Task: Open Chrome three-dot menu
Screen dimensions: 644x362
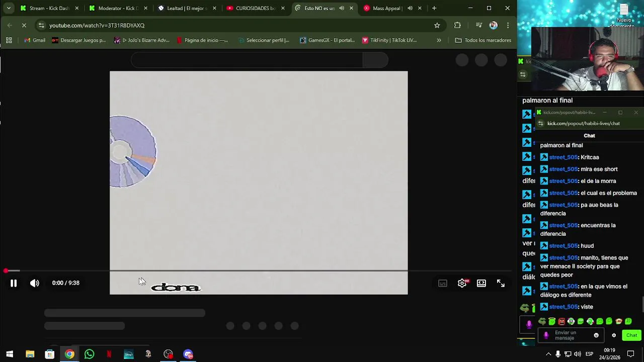Action: pyautogui.click(x=508, y=25)
